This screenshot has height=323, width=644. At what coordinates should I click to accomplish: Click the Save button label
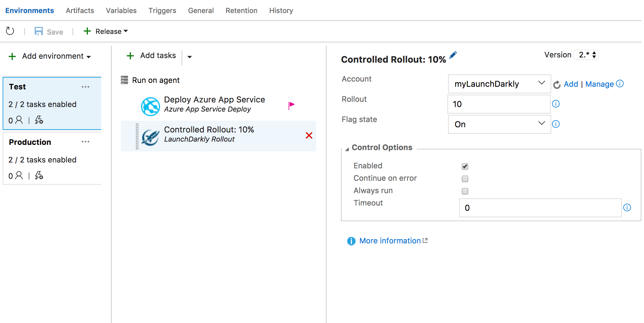pyautogui.click(x=55, y=32)
